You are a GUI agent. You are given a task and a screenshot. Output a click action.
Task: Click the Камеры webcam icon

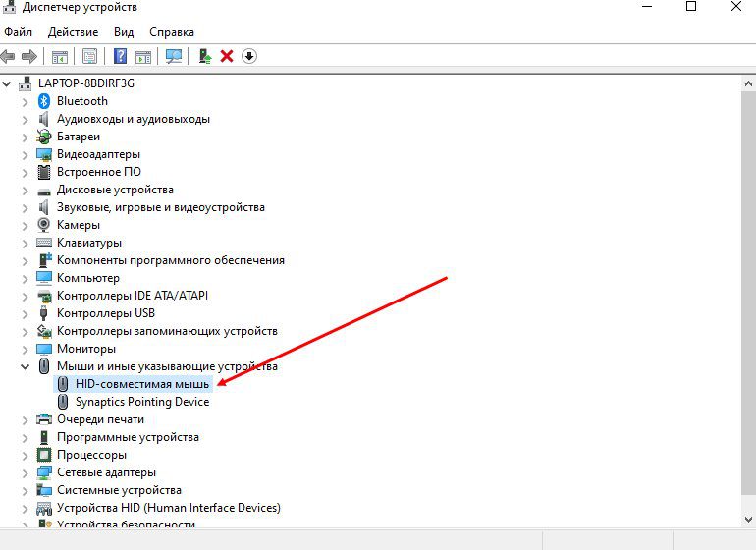(x=44, y=225)
